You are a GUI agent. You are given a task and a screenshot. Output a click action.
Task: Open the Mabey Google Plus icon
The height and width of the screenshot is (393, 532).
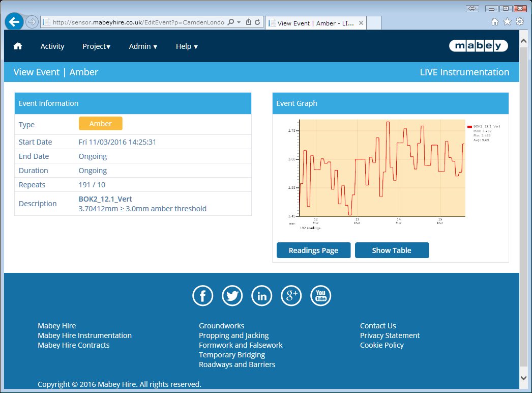tap(291, 296)
